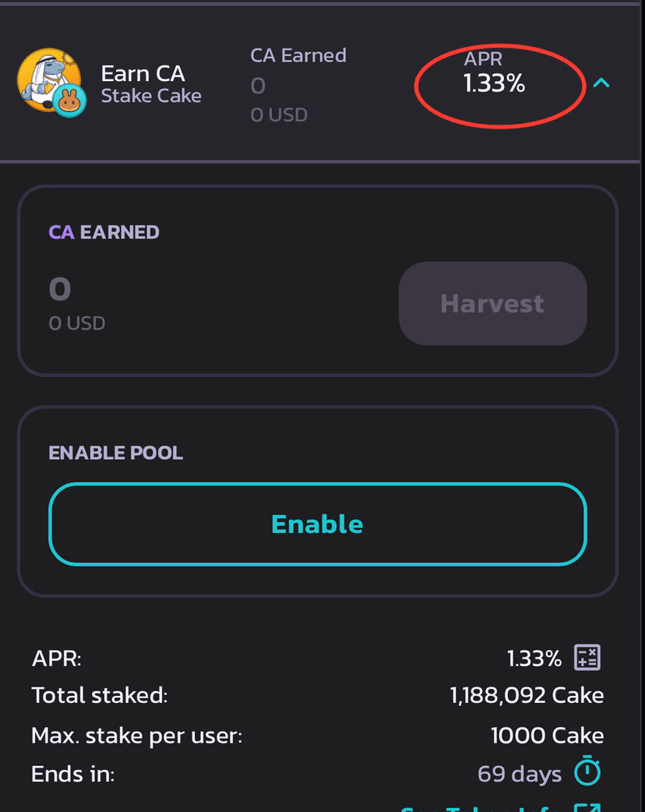Screen dimensions: 645x812
Task: Click the ENABLE POOL section heading
Action: tap(116, 453)
